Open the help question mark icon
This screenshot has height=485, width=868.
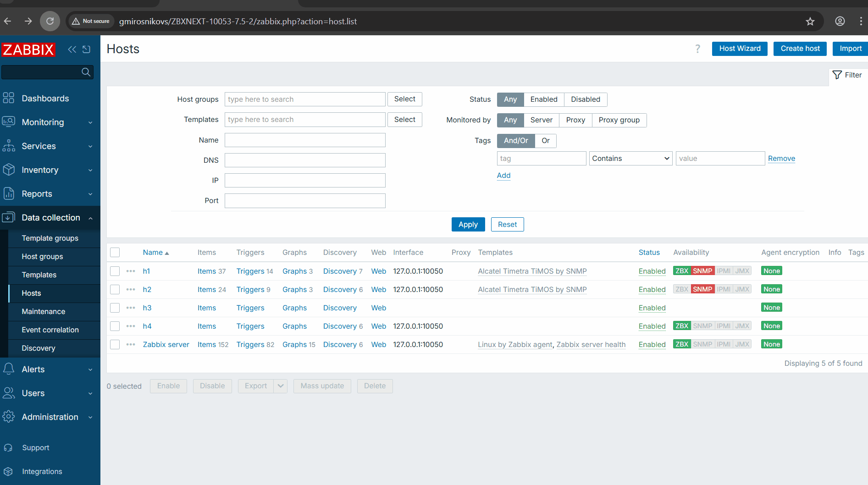coord(697,49)
